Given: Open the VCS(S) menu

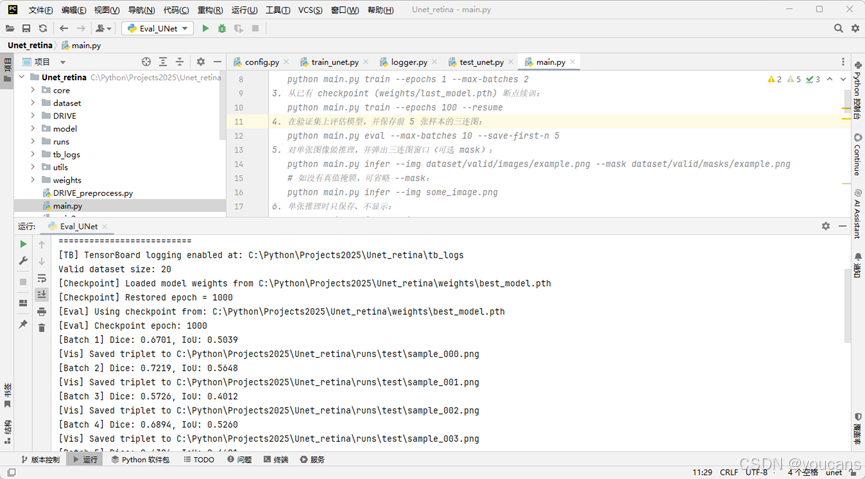Looking at the screenshot, I should click(310, 10).
